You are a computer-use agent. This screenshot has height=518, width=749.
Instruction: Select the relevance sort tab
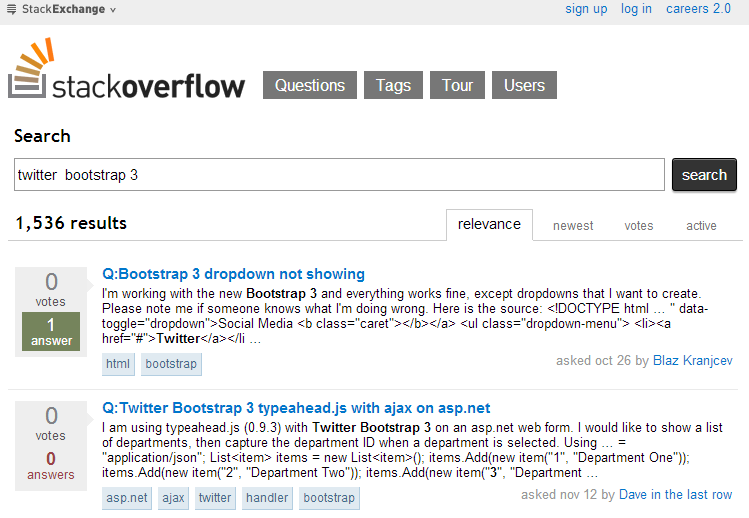tap(489, 224)
